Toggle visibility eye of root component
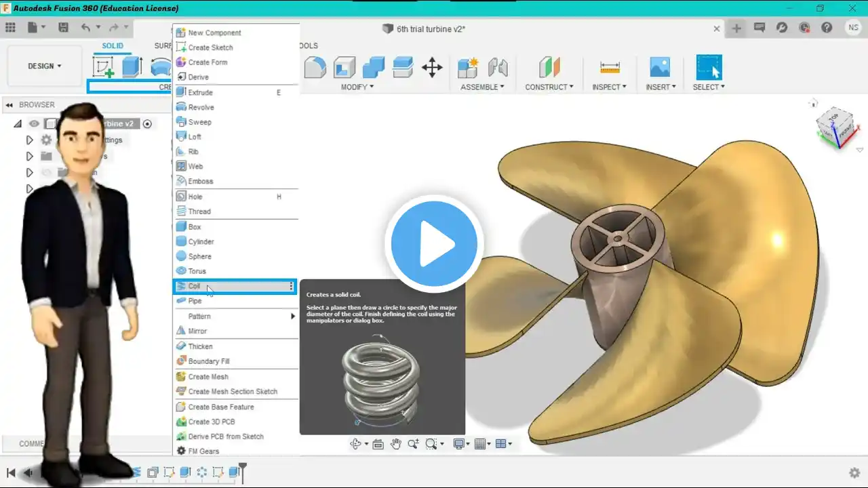The width and height of the screenshot is (868, 488). click(34, 123)
